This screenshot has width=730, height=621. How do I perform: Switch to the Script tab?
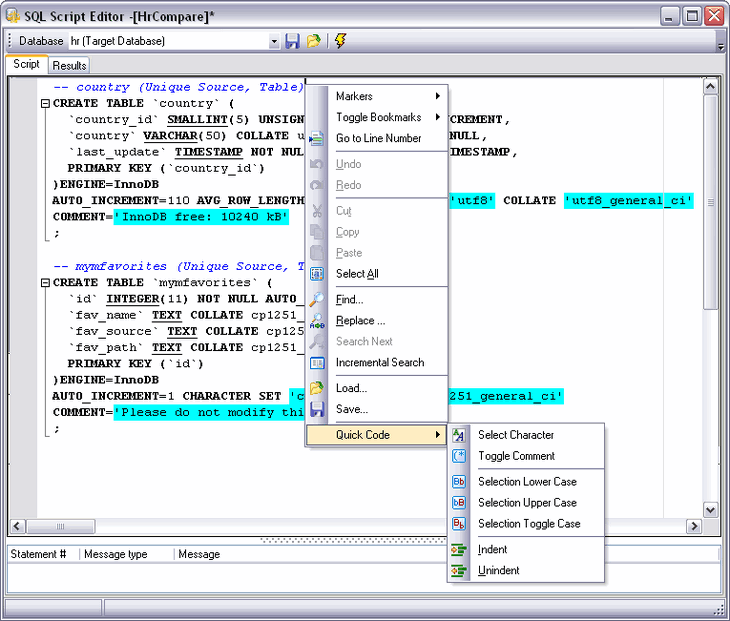pos(26,64)
